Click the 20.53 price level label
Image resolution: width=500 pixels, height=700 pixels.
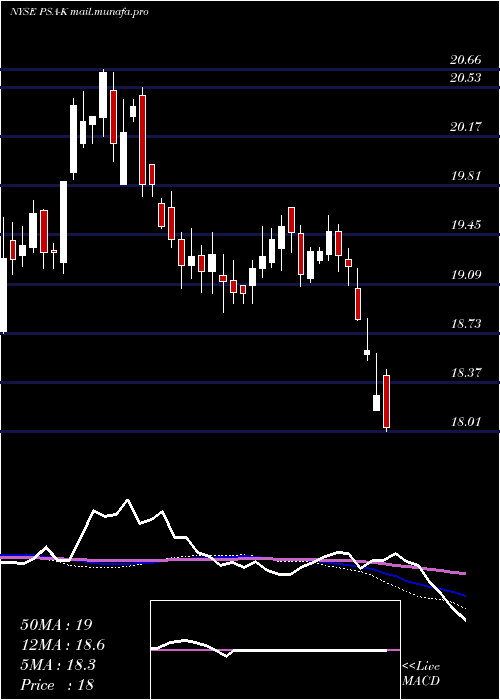[466, 78]
